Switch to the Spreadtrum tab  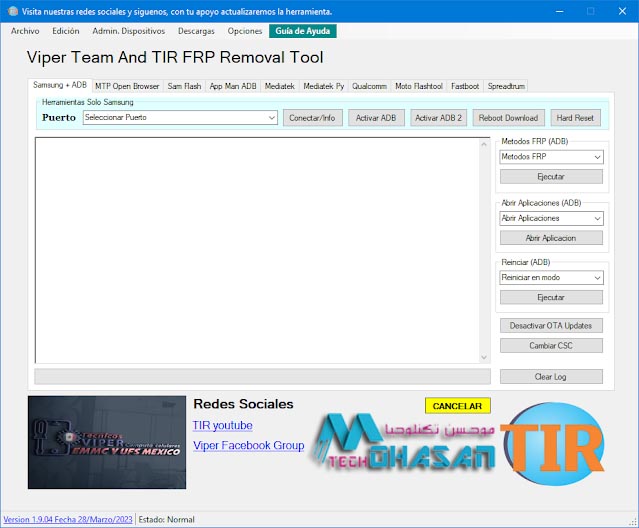coord(506,86)
